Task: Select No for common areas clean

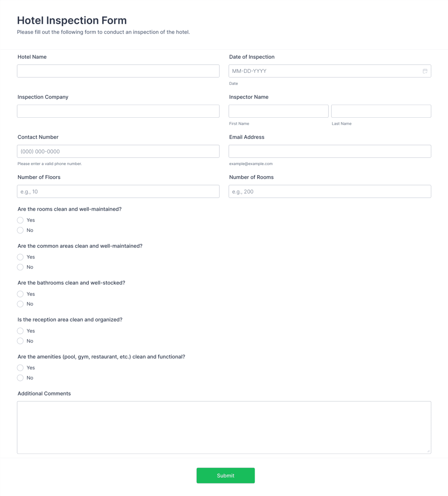Action: pos(20,267)
